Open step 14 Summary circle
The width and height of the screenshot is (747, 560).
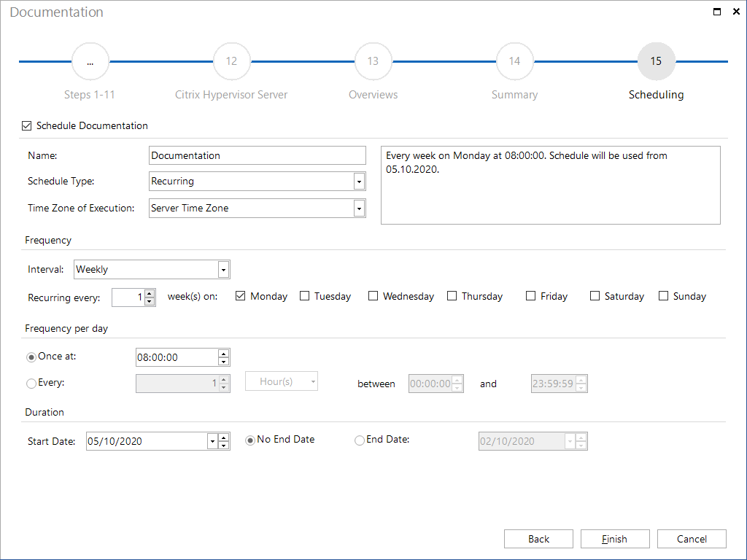click(514, 61)
